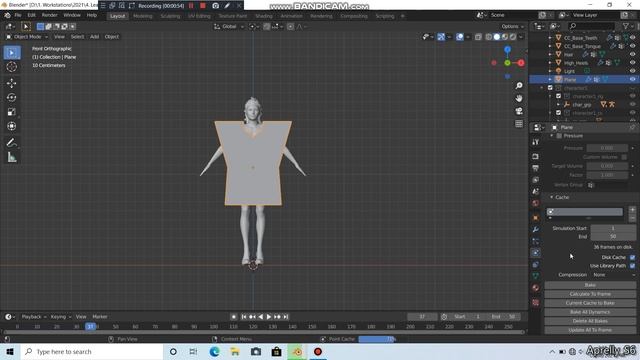
Task: Select the Annotate tool
Action: click(x=11, y=142)
